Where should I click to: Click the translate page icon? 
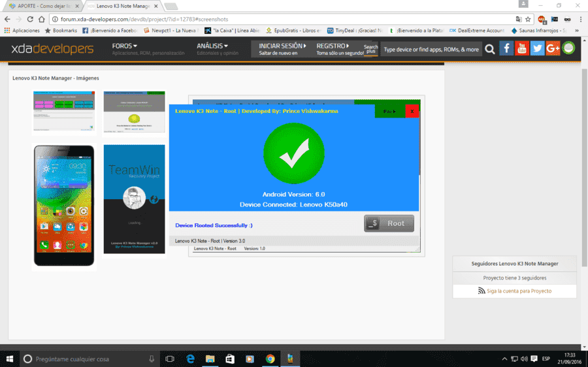519,19
